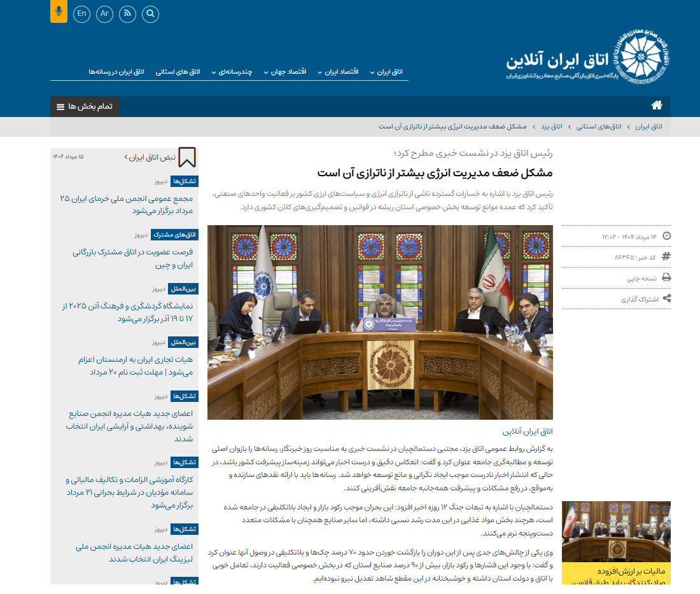Expand the چندرسانه‌ای nav dropdown
The height and width of the screenshot is (594, 700).
pos(232,72)
